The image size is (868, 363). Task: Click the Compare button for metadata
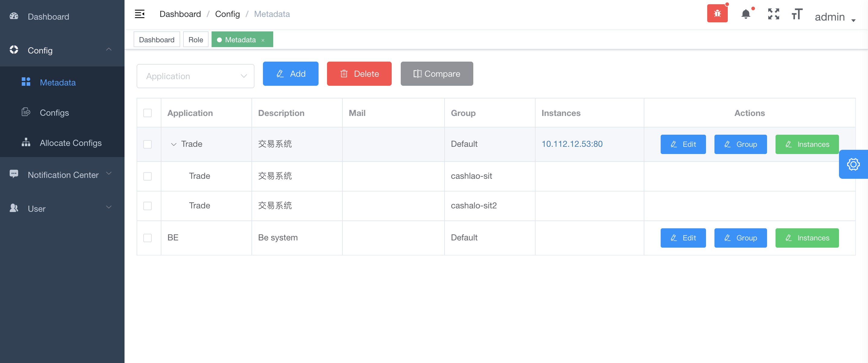[x=437, y=74]
